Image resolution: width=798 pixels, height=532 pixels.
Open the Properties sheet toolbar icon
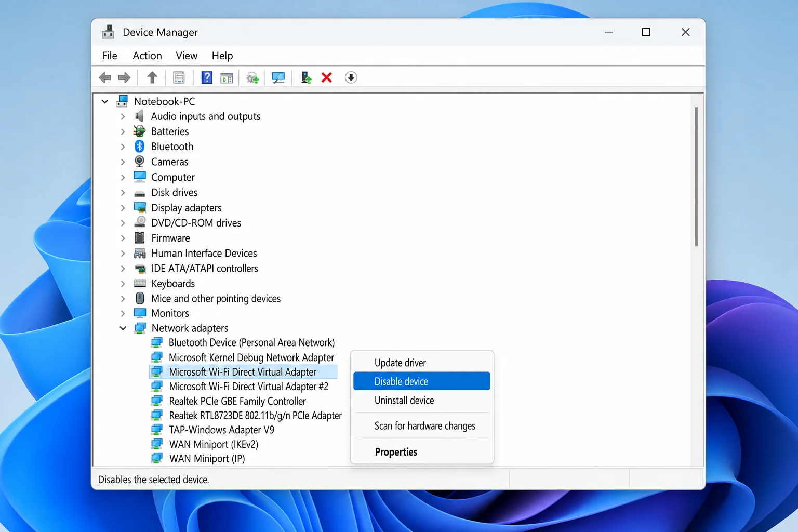pyautogui.click(x=179, y=78)
